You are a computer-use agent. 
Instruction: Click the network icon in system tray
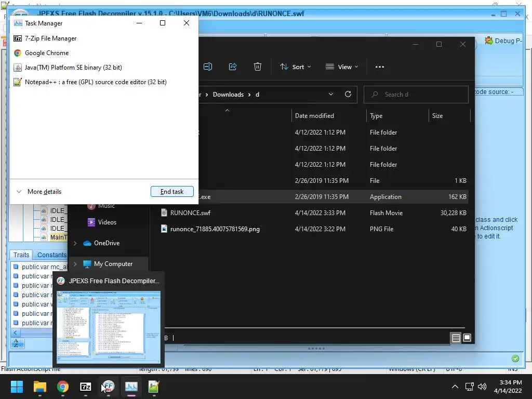coord(470,387)
